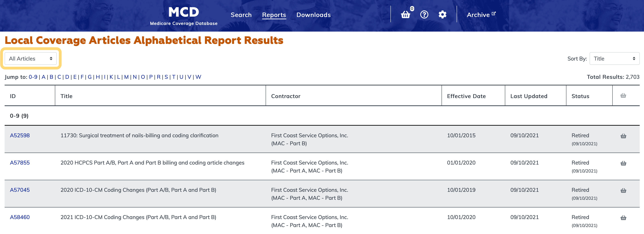
Task: Open article A57045 link
Action: click(x=20, y=190)
